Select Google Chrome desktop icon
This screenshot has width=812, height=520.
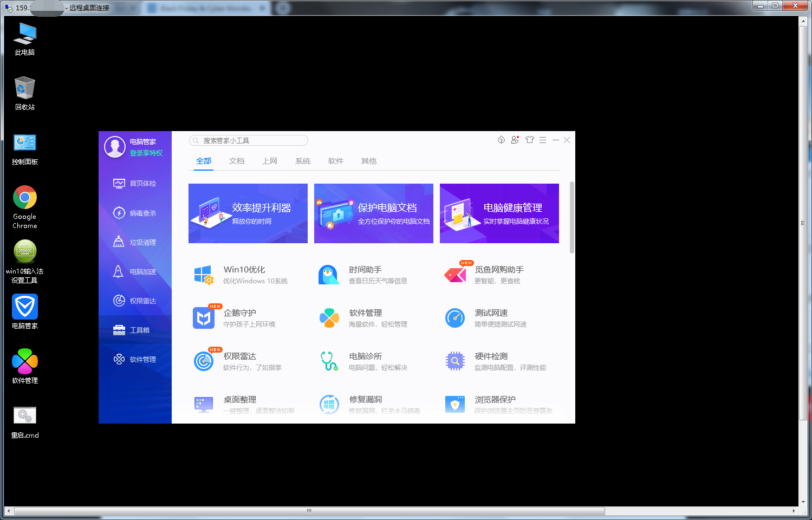click(25, 207)
